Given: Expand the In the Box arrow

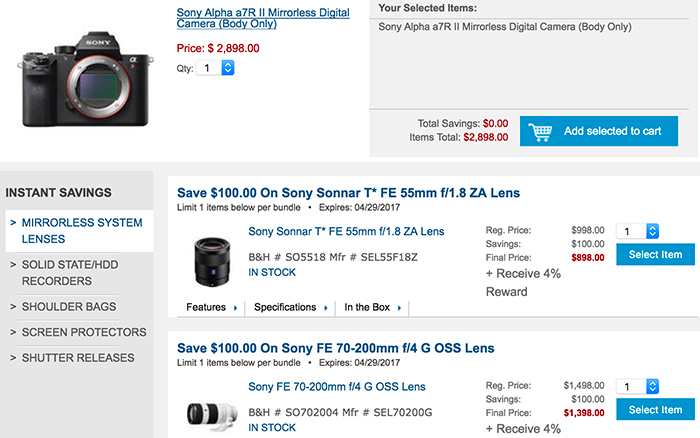Looking at the screenshot, I should tap(400, 308).
